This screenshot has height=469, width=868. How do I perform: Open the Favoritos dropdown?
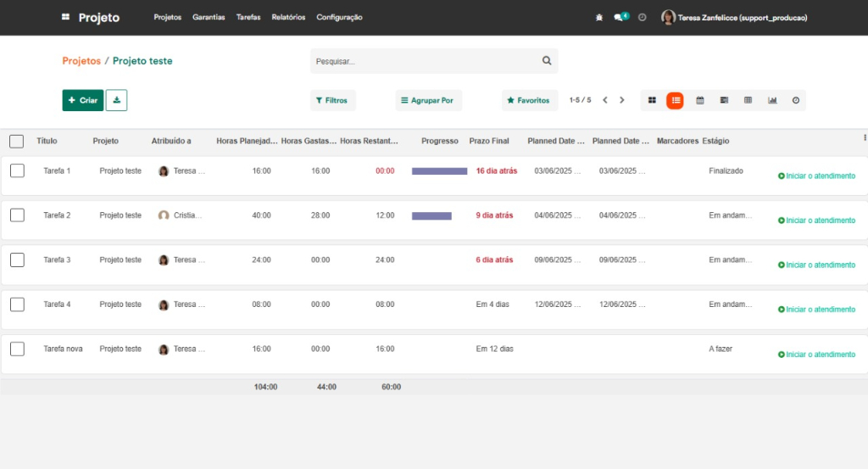point(529,100)
